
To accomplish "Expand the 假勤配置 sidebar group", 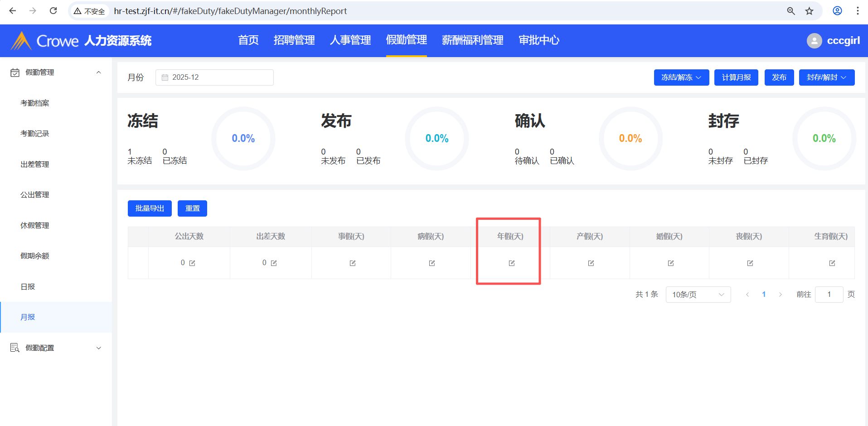I will (x=99, y=348).
